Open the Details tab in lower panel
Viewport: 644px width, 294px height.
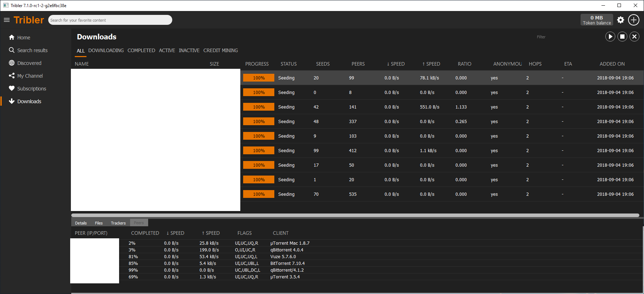click(81, 223)
